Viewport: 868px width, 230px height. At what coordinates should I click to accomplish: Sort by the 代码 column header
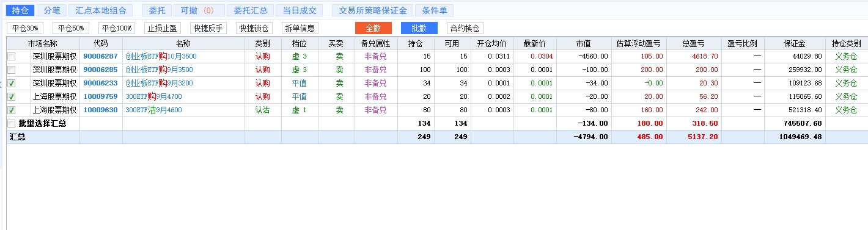[101, 43]
